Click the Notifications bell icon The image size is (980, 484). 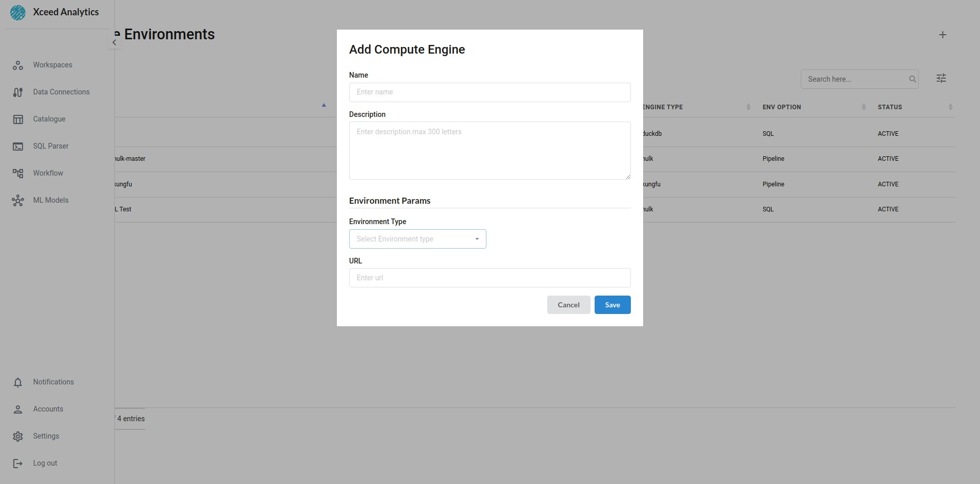[18, 382]
